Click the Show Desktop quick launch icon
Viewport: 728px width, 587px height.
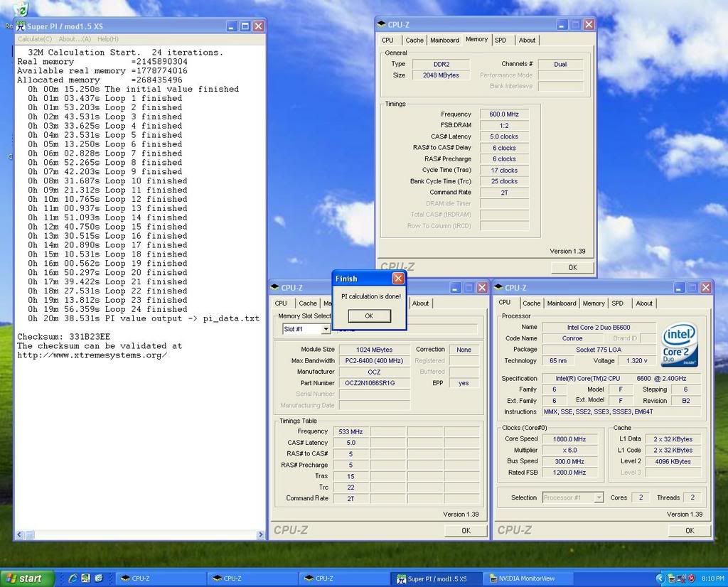[x=85, y=578]
